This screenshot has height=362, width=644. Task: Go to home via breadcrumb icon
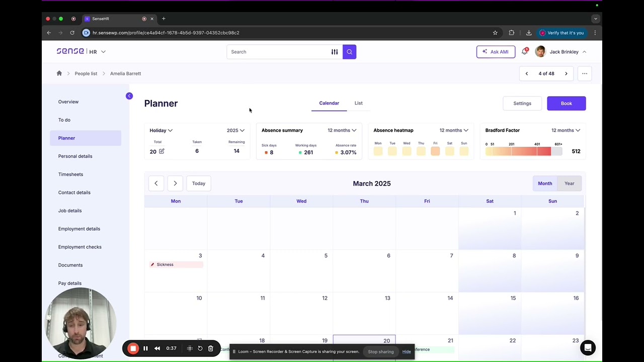tap(59, 73)
